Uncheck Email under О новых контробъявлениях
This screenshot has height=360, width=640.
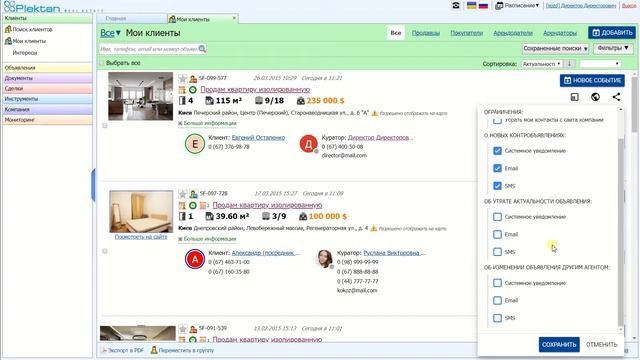click(x=497, y=168)
